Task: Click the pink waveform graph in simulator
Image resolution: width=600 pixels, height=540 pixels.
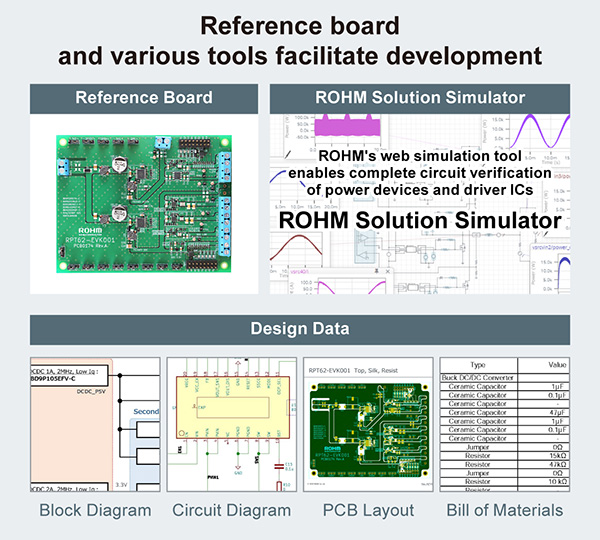Action: pyautogui.click(x=347, y=126)
